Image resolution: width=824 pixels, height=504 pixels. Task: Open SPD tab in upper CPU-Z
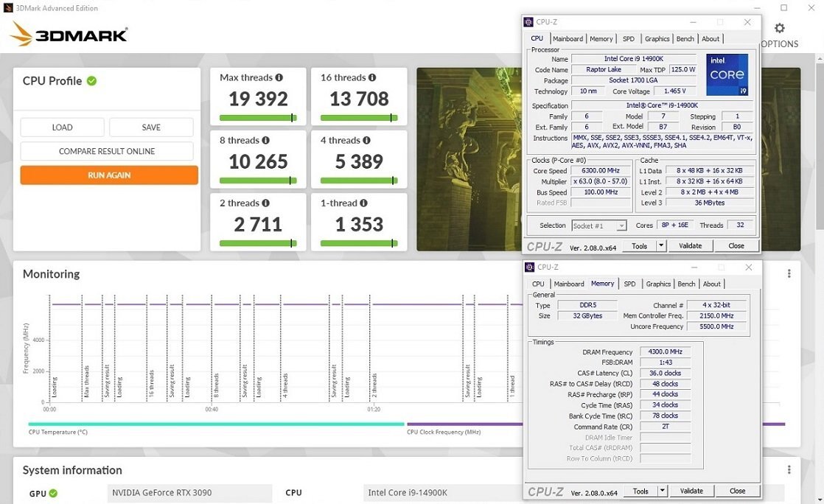(629, 39)
